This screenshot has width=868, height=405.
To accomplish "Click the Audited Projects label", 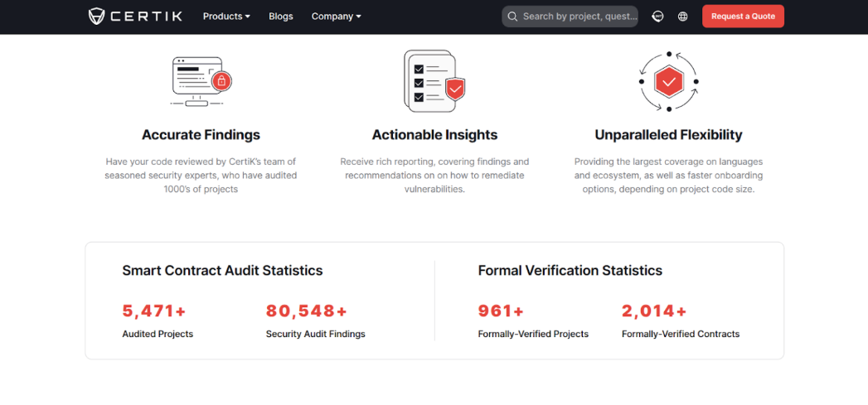I will point(158,334).
